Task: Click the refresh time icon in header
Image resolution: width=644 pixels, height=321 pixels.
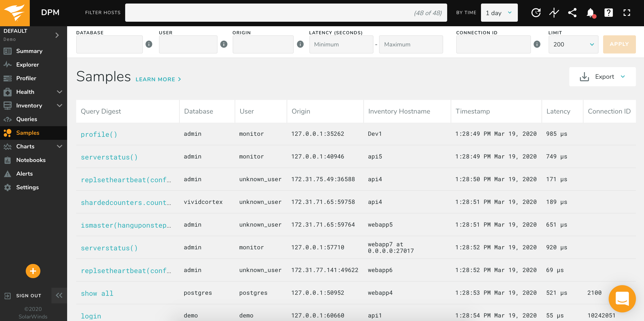Action: pyautogui.click(x=536, y=13)
